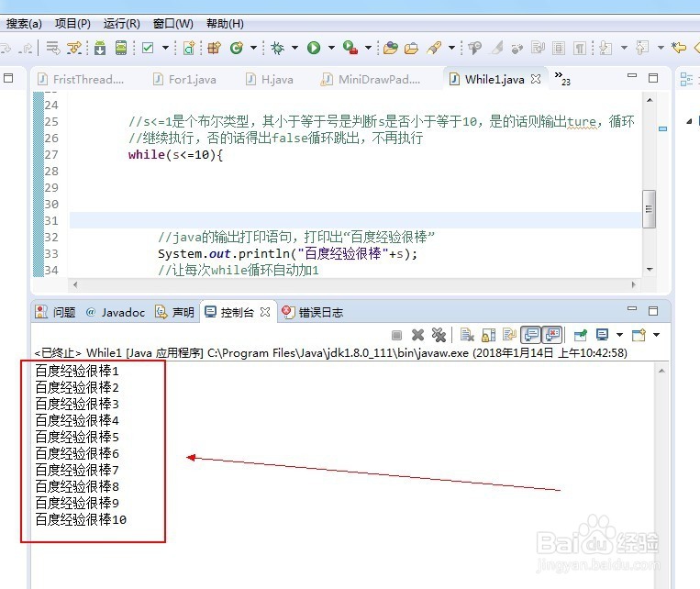Open new class dropdown arrow
The width and height of the screenshot is (700, 589).
[253, 48]
